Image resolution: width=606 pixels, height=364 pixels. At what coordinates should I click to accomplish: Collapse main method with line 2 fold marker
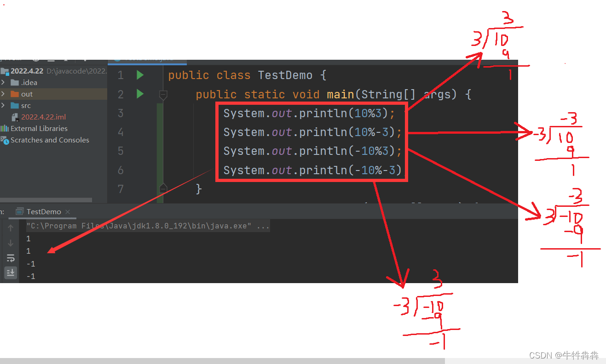pyautogui.click(x=162, y=95)
